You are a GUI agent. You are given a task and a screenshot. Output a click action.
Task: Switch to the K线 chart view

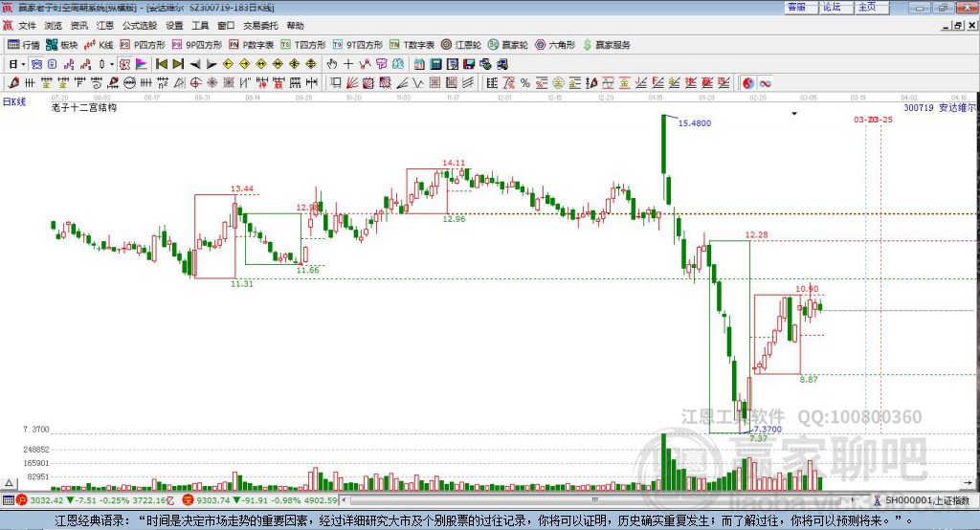coord(99,45)
